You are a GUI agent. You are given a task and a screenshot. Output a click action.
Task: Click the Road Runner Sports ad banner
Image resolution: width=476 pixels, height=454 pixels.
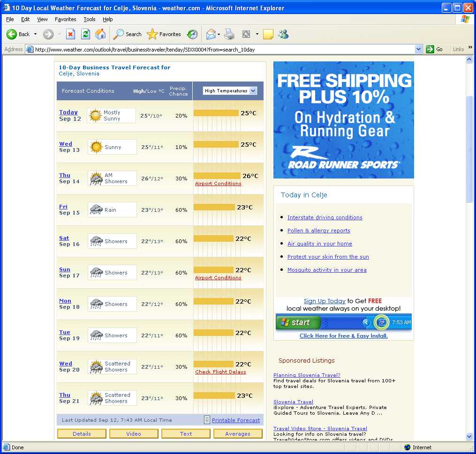[x=344, y=120]
